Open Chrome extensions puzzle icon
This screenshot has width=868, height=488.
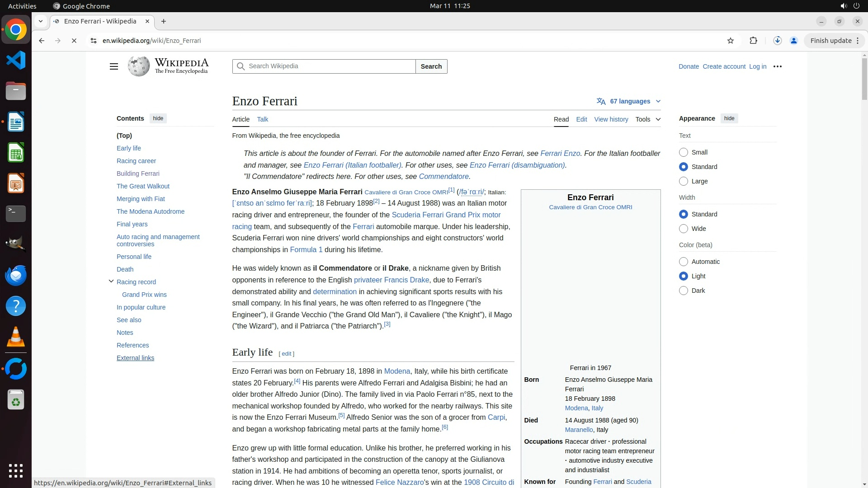pos(753,41)
